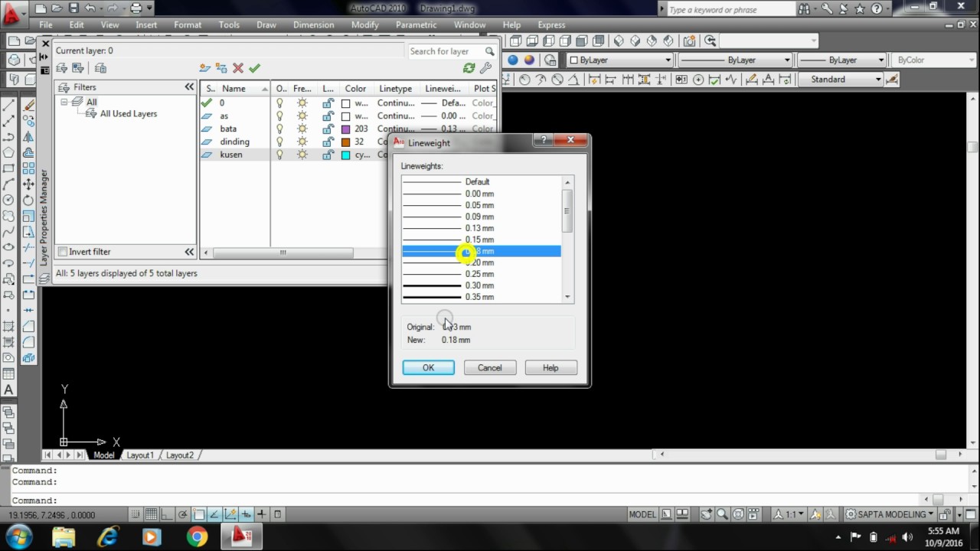The image size is (980, 551).
Task: Toggle grid display in status bar
Action: 152,514
